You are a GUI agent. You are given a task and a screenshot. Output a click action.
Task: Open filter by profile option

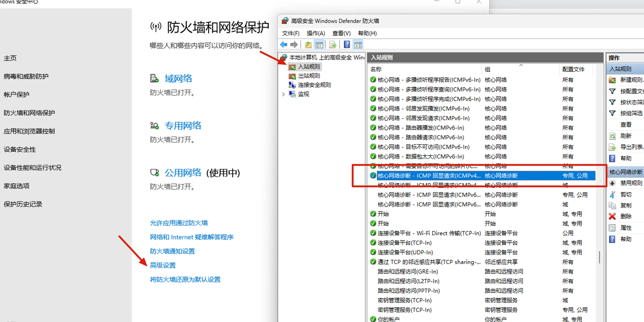click(x=631, y=91)
